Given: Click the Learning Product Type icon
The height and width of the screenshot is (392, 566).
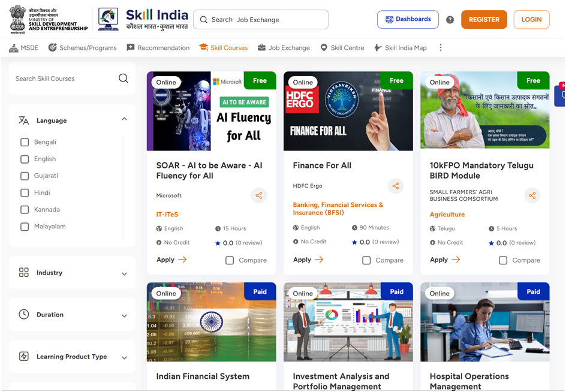Looking at the screenshot, I should tap(24, 356).
